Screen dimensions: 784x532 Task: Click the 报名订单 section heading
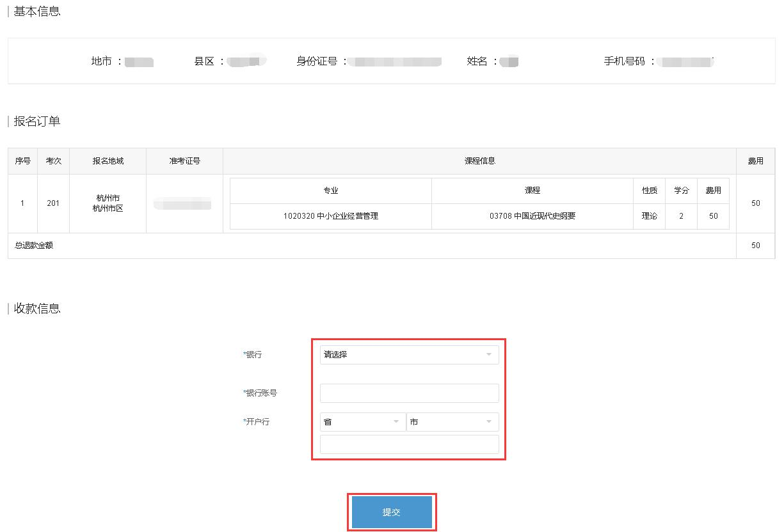[37, 121]
